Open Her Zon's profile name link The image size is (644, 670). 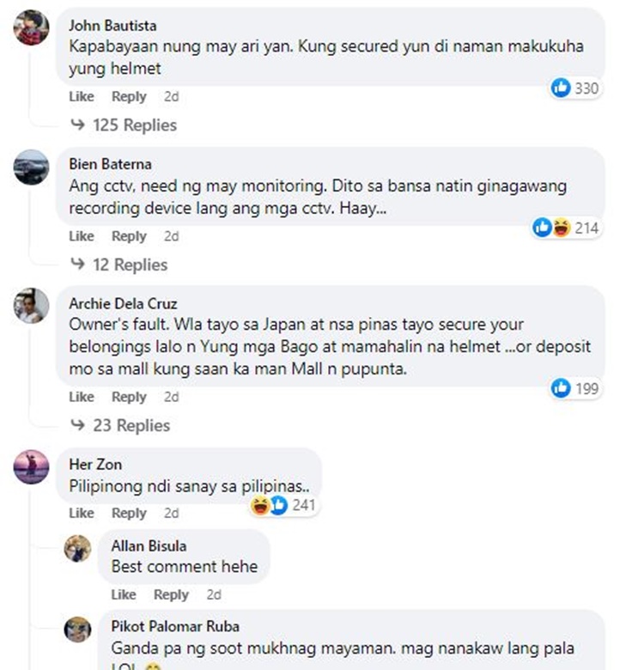95,465
